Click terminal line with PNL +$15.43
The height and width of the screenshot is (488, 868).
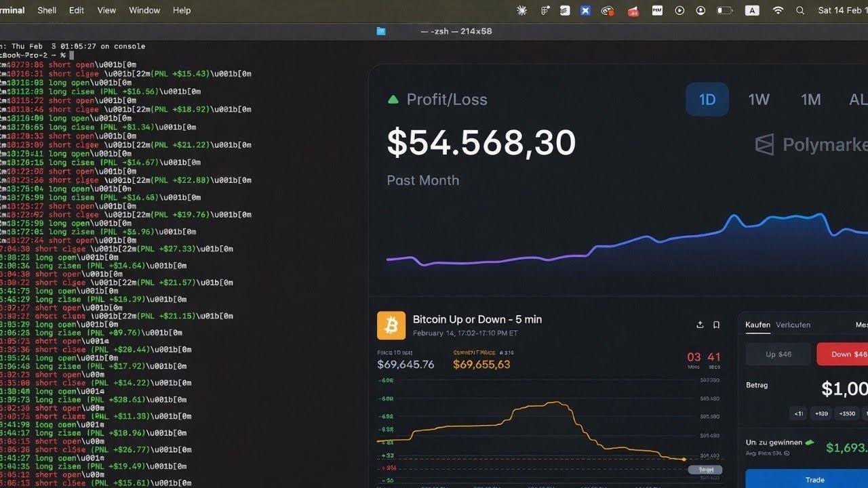[125, 73]
